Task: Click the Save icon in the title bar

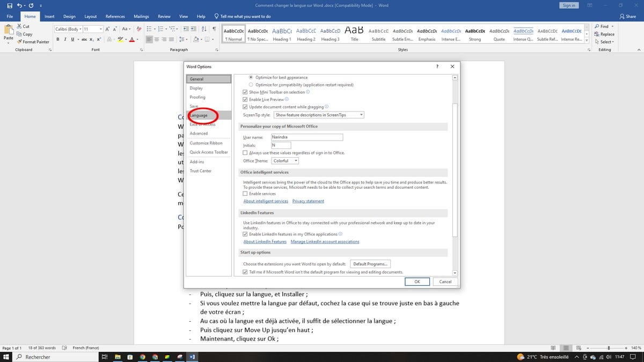Action: point(10,5)
